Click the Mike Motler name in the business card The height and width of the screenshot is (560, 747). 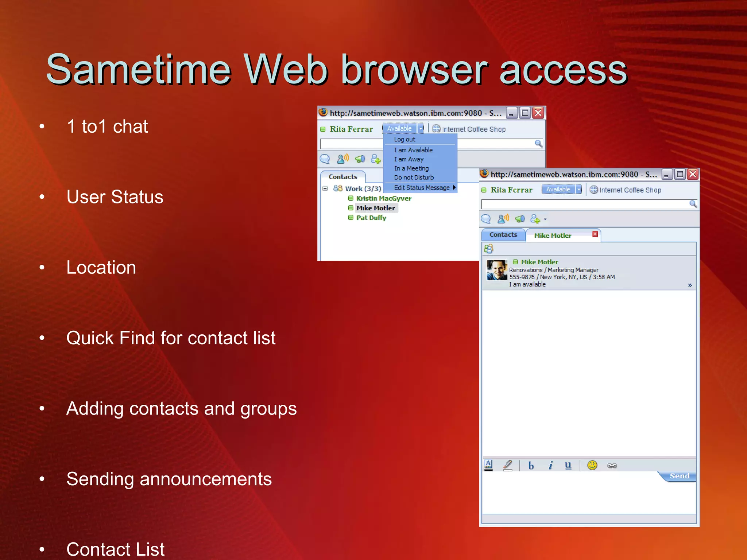[x=539, y=262]
